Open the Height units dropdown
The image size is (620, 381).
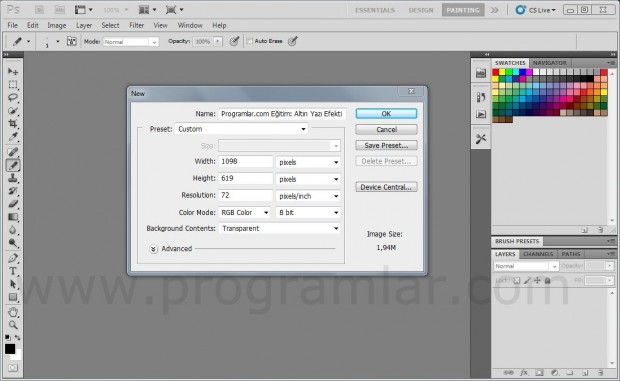point(308,179)
